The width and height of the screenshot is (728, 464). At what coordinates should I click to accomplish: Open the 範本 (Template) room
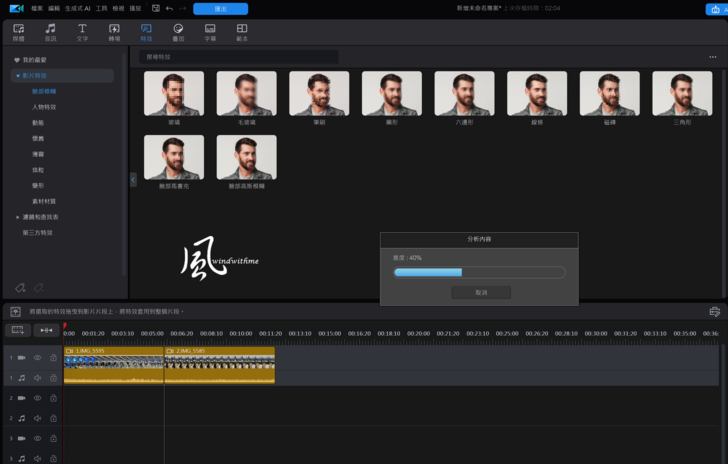(242, 33)
